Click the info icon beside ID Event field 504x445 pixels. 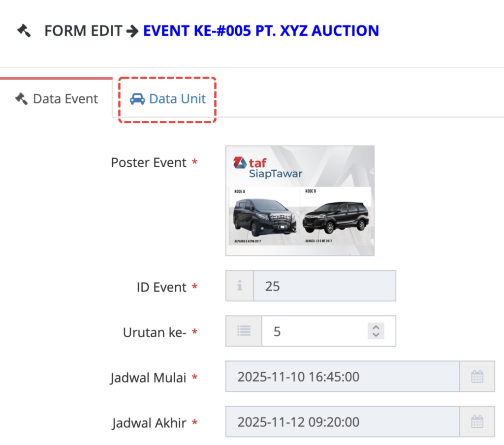coord(240,286)
